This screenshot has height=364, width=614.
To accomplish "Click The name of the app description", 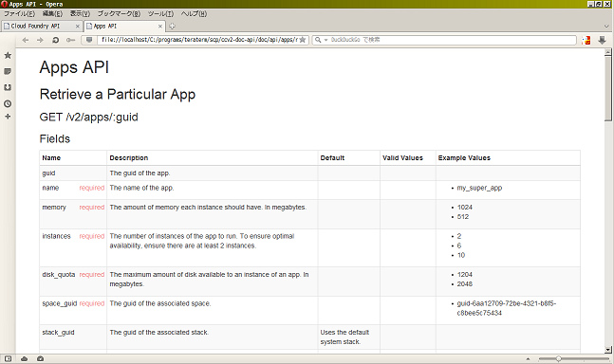I will click(x=141, y=188).
